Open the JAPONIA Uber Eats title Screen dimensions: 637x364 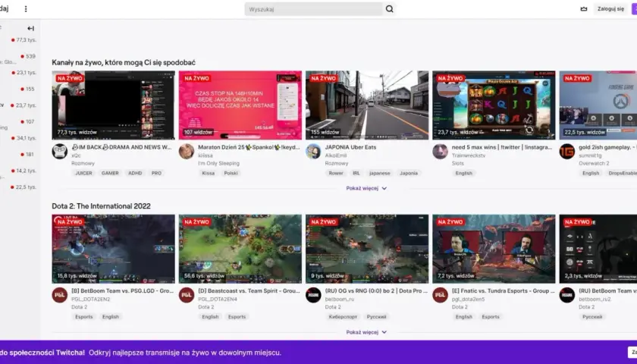(350, 147)
